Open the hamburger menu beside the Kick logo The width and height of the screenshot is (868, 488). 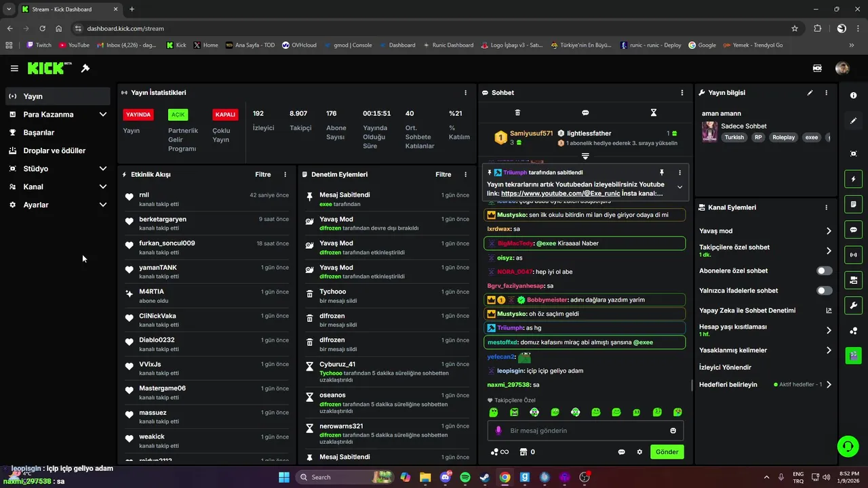point(14,68)
